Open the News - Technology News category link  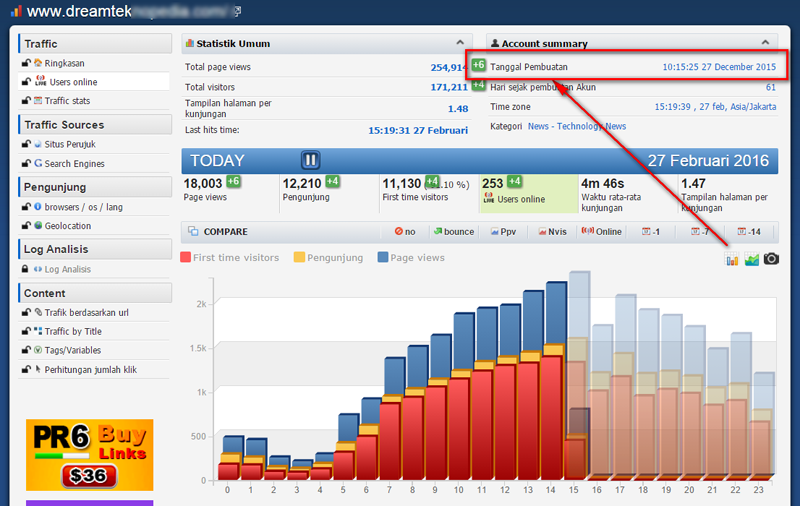pos(576,126)
